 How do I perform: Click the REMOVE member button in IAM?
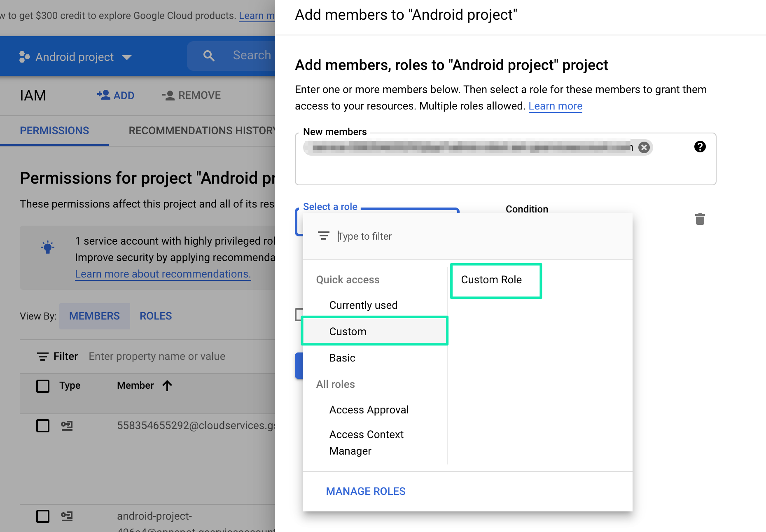tap(191, 95)
